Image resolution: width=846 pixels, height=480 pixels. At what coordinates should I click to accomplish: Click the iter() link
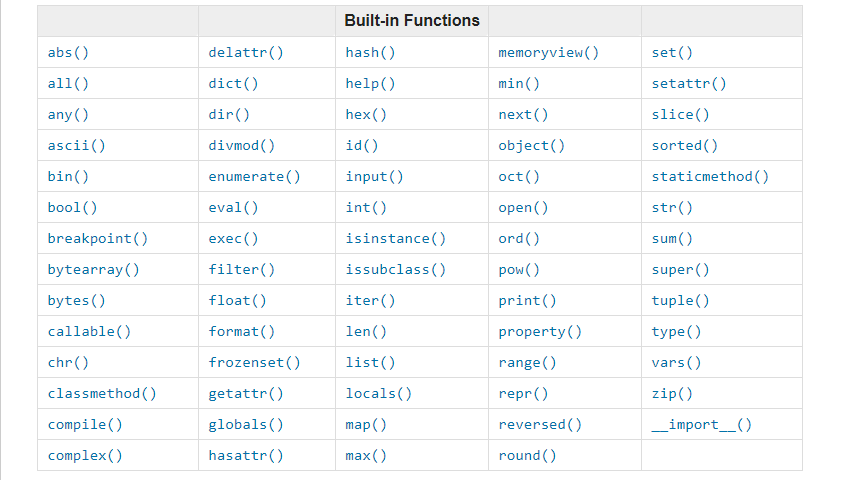click(370, 300)
